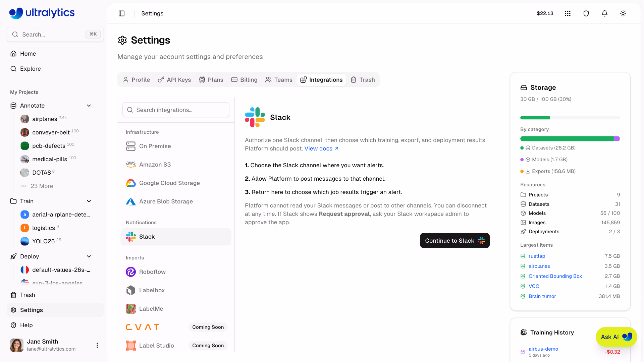Open Help in sidebar
Image resolution: width=644 pixels, height=362 pixels.
[55, 325]
